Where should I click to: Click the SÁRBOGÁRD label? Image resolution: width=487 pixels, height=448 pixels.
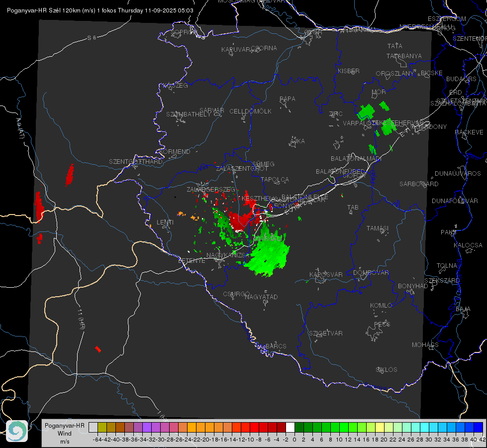tap(419, 184)
